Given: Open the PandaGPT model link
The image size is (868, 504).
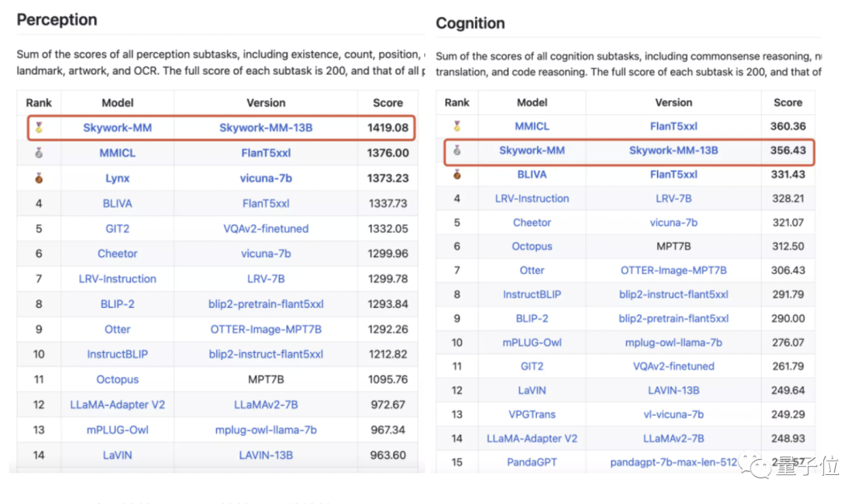Looking at the screenshot, I should click(532, 462).
